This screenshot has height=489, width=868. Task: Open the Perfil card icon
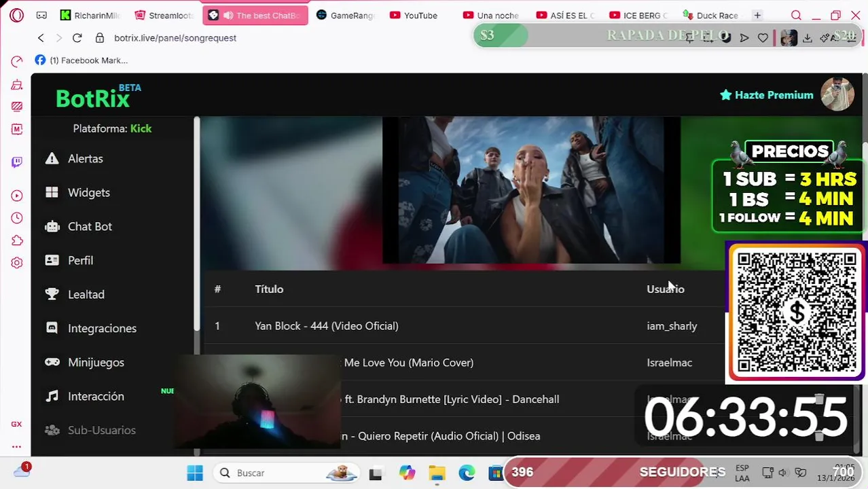coord(52,260)
